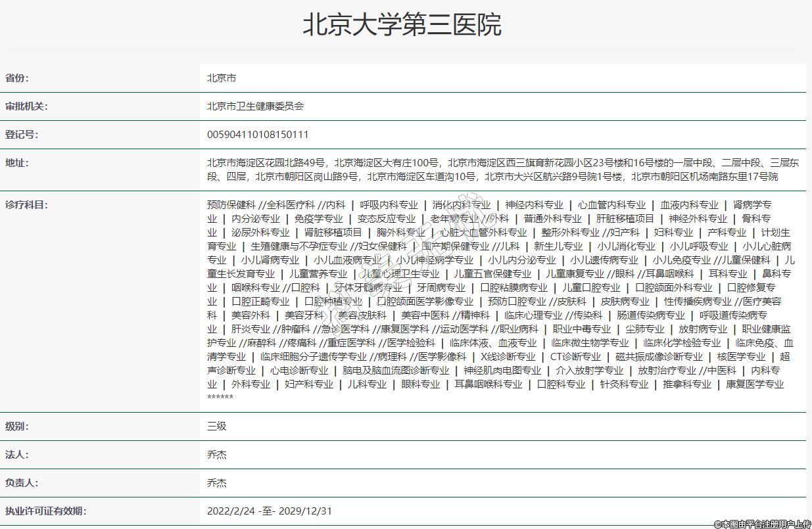This screenshot has width=812, height=529.
Task: Click the 北京大学第三医院 page title
Action: [402, 25]
